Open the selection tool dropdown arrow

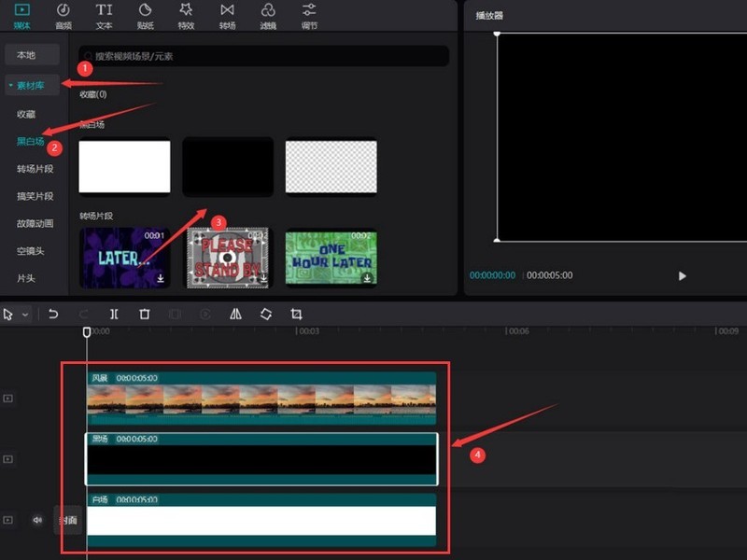coord(25,315)
